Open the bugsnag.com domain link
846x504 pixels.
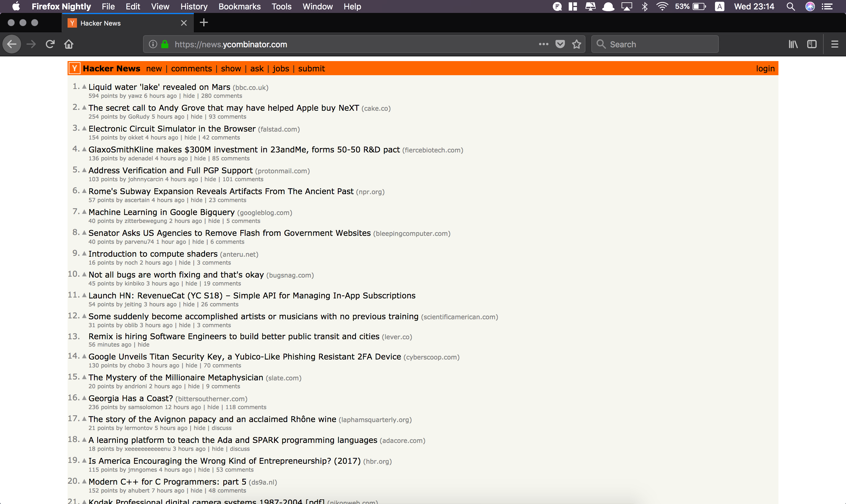pyautogui.click(x=290, y=275)
